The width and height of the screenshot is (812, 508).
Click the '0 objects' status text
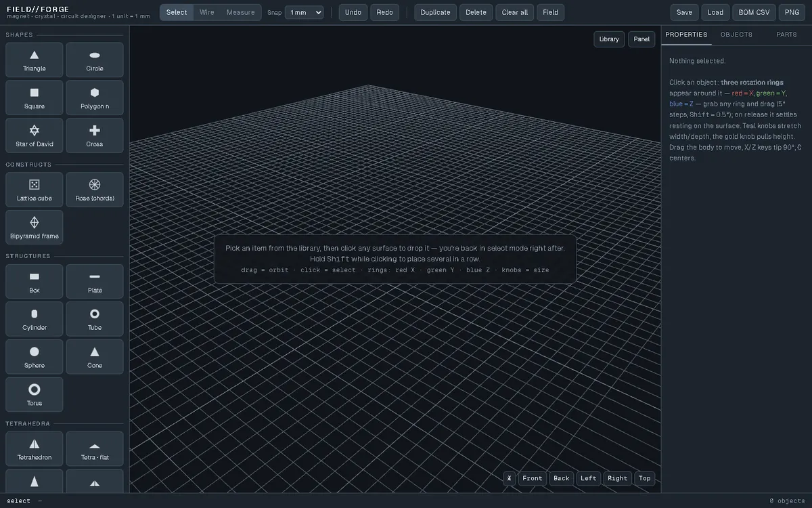point(788,501)
